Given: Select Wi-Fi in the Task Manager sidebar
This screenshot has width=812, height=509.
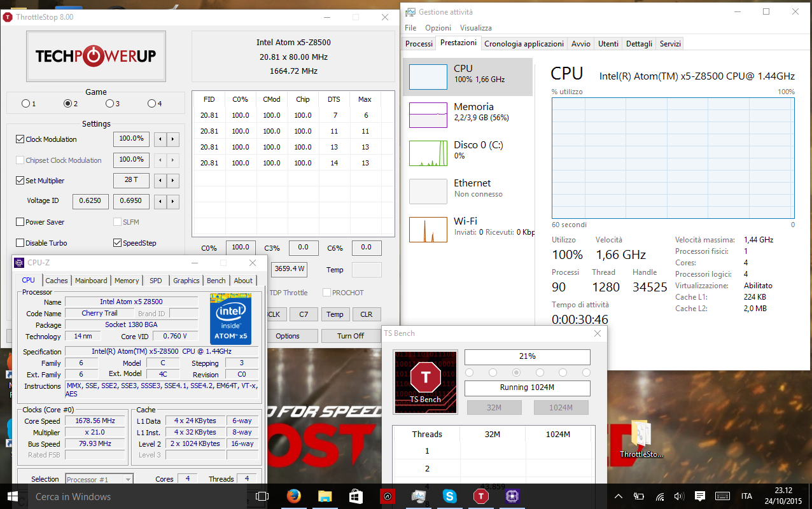Looking at the screenshot, I should 468,229.
